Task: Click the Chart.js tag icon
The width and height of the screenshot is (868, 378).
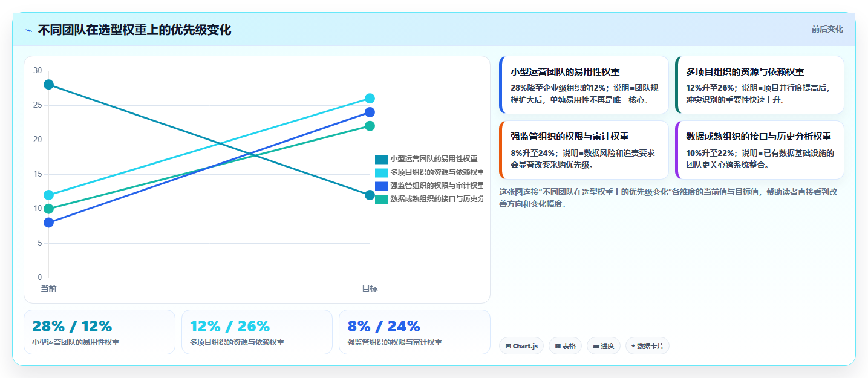Action: [x=509, y=347]
